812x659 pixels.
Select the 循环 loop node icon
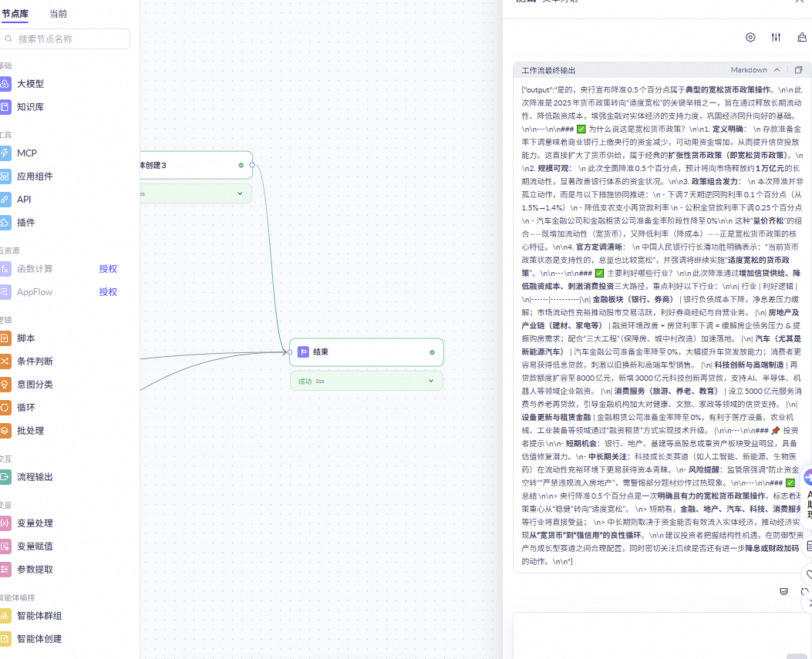pyautogui.click(x=5, y=408)
